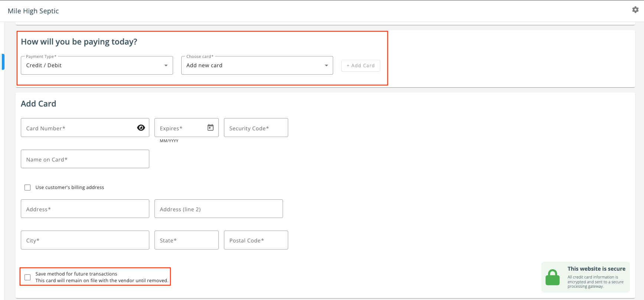Screen dimensions: 644x300
Task: Click the 'Mile High Septic' title
Action: point(33,11)
